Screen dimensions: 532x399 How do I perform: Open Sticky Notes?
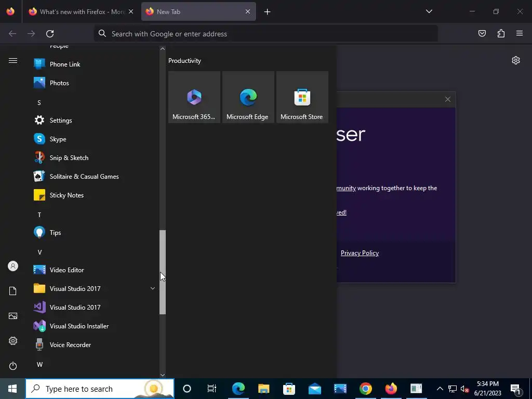click(95, 195)
